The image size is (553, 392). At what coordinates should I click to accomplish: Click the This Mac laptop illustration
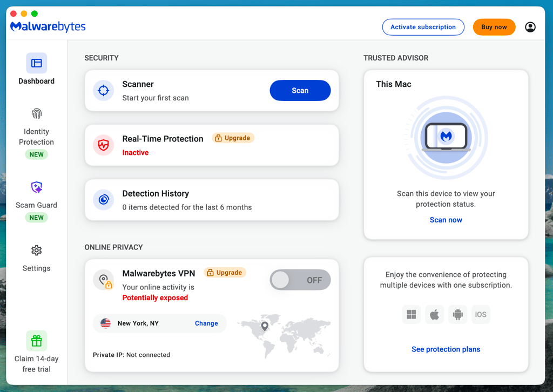pyautogui.click(x=446, y=138)
